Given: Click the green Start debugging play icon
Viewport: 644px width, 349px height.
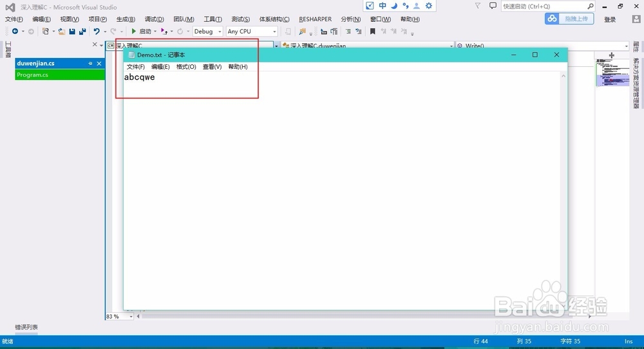Looking at the screenshot, I should point(133,31).
